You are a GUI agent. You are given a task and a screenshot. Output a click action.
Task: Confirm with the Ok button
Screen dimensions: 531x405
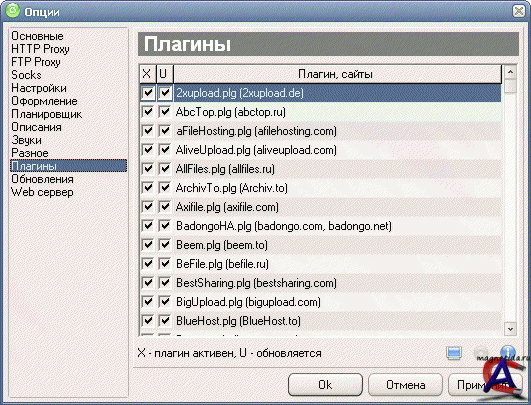tap(325, 385)
